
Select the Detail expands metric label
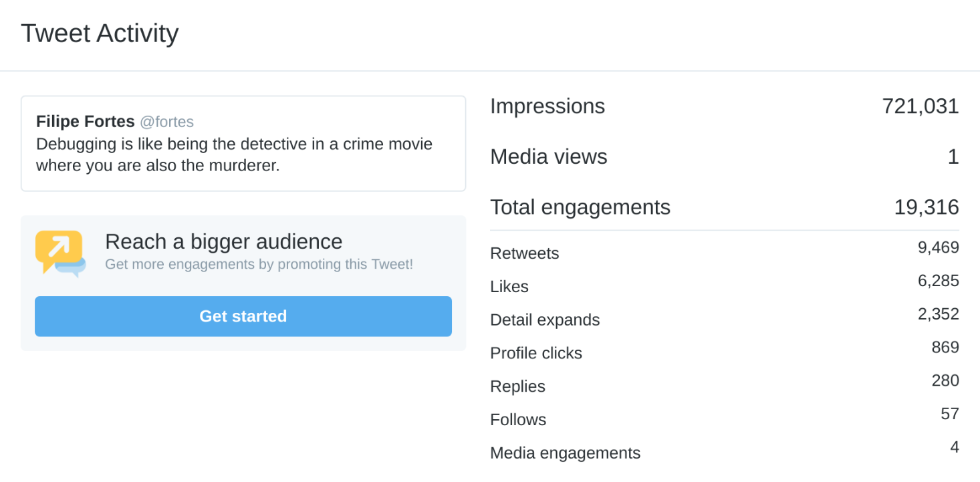[544, 320]
